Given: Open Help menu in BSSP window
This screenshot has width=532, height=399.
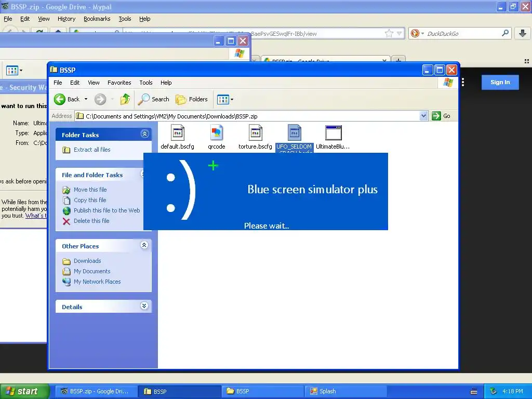Looking at the screenshot, I should [166, 83].
